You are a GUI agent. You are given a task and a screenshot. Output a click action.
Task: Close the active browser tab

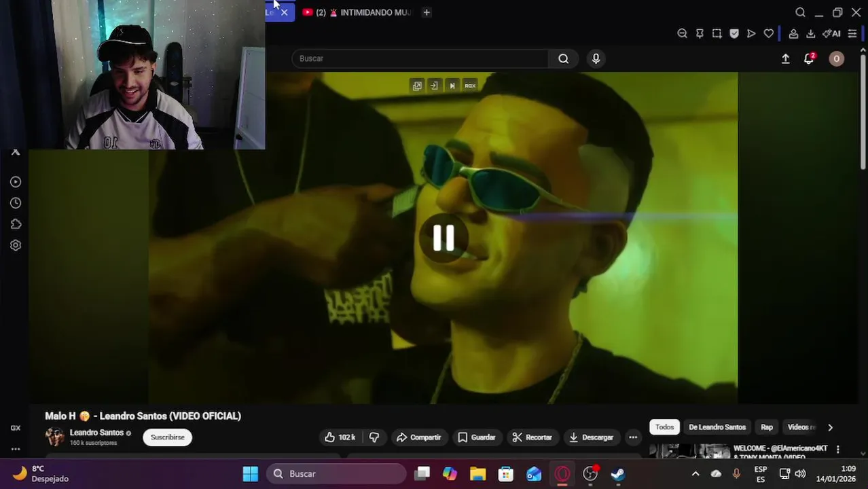(285, 12)
